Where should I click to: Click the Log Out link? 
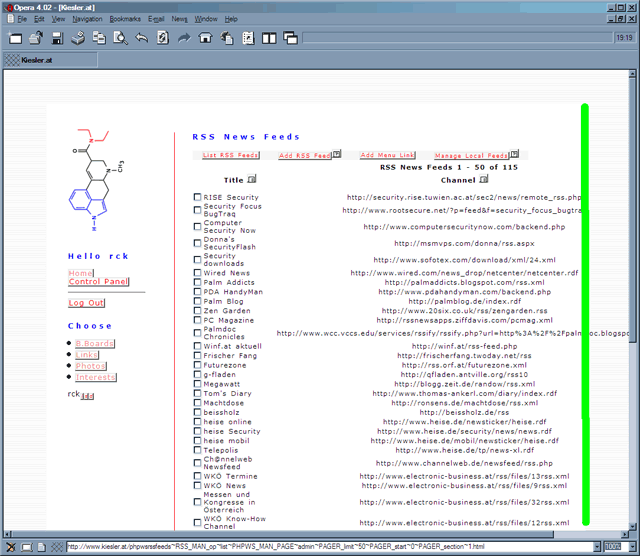[x=86, y=303]
